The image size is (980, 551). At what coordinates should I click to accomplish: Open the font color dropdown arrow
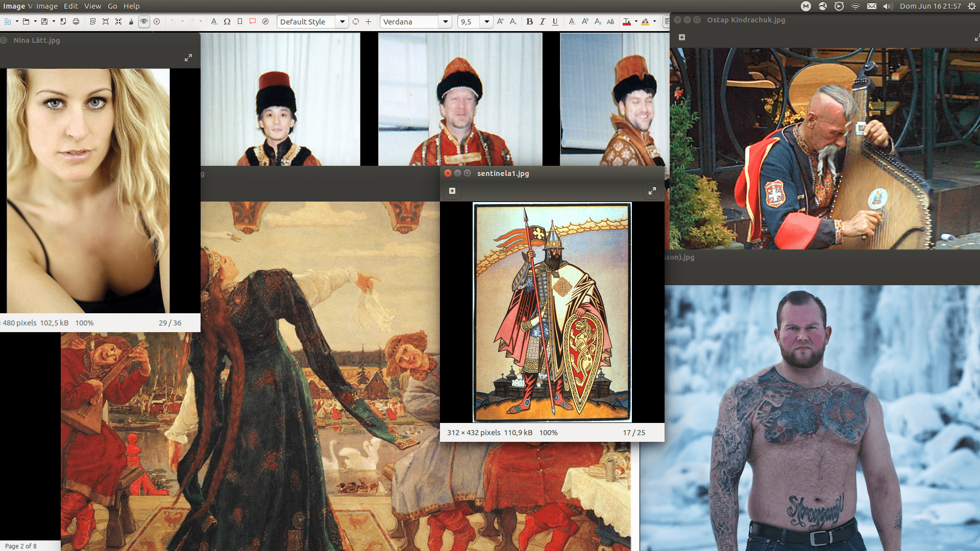(x=636, y=22)
